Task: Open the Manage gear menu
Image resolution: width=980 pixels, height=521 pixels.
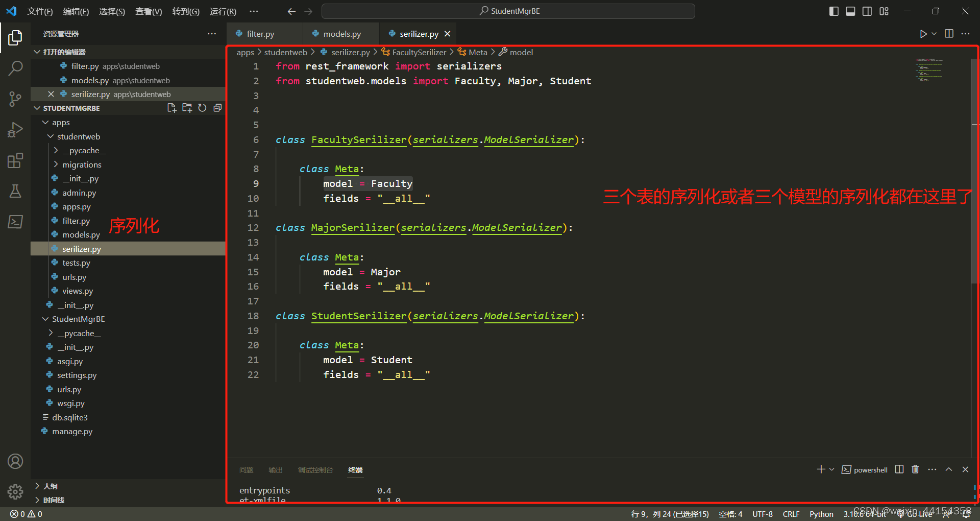Action: pos(15,491)
